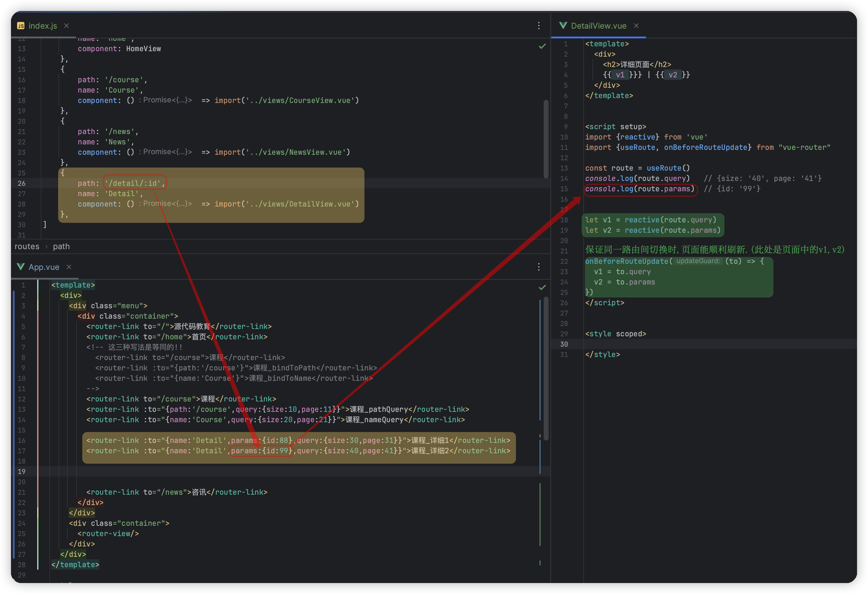This screenshot has width=868, height=594.
Task: Select the DetailView.vue tab
Action: tap(598, 26)
